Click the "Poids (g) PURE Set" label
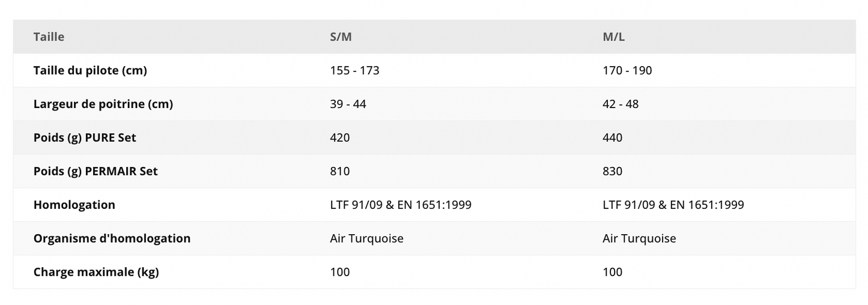This screenshot has width=868, height=305. tap(85, 137)
